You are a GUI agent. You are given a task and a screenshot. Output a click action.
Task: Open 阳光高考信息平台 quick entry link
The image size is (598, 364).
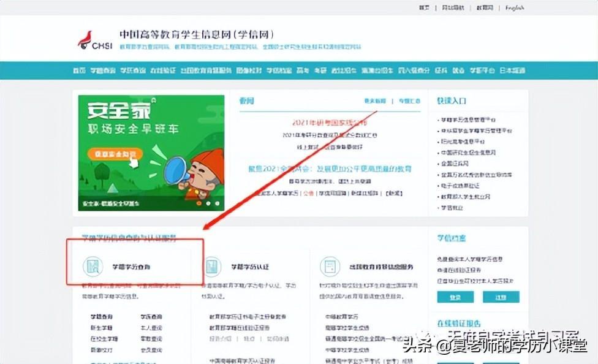pyautogui.click(x=463, y=142)
